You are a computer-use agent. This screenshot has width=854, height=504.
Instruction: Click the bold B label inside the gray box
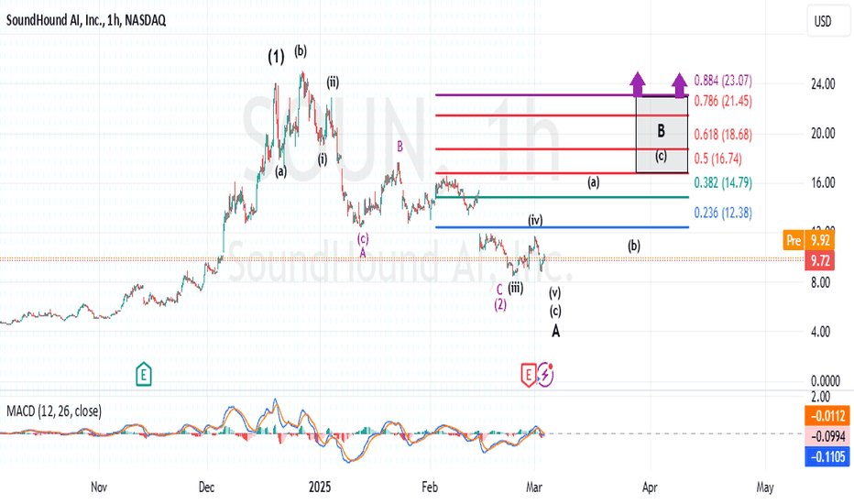[661, 131]
